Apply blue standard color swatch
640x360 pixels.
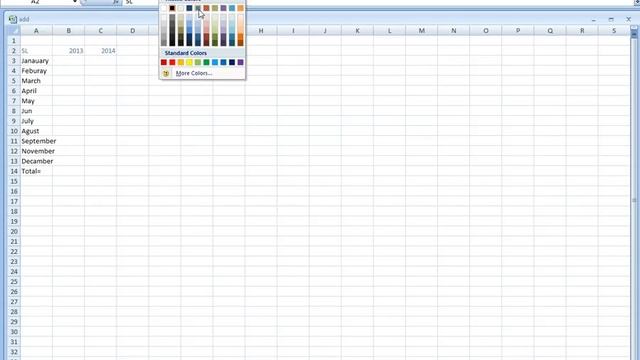click(224, 62)
